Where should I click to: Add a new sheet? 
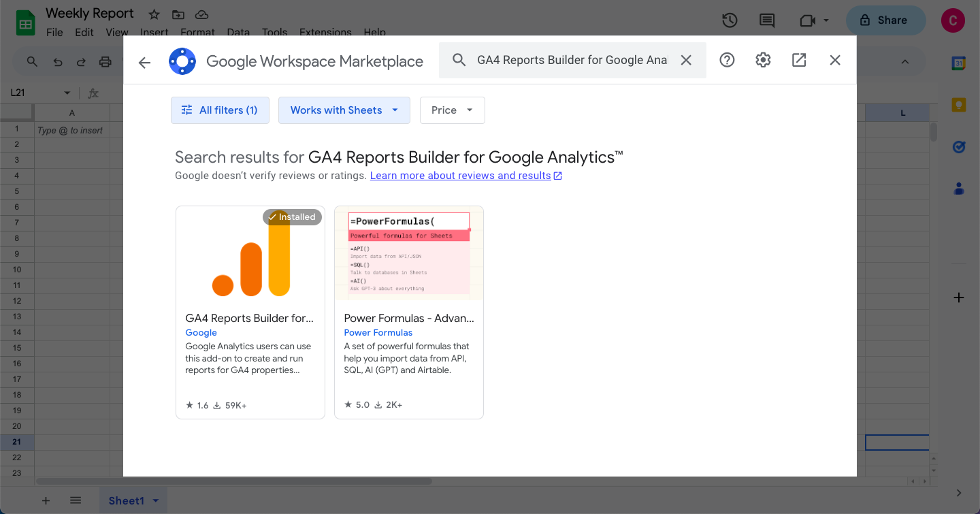46,500
